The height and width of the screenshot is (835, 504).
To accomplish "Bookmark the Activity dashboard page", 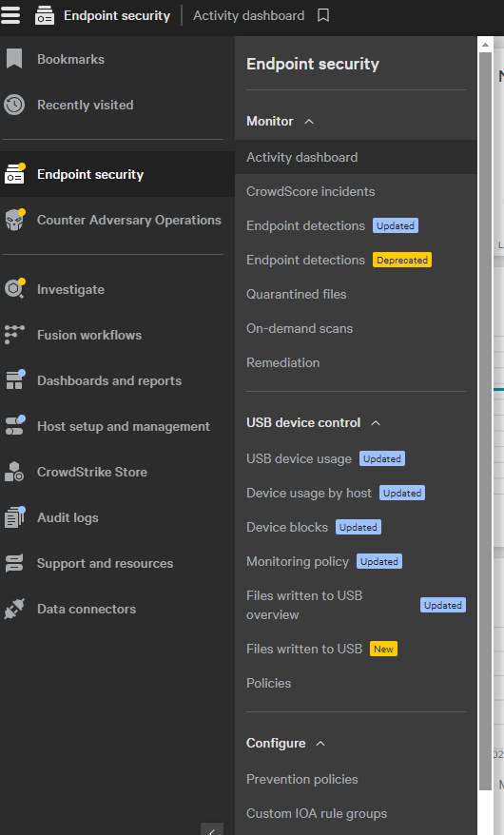I will [x=323, y=15].
